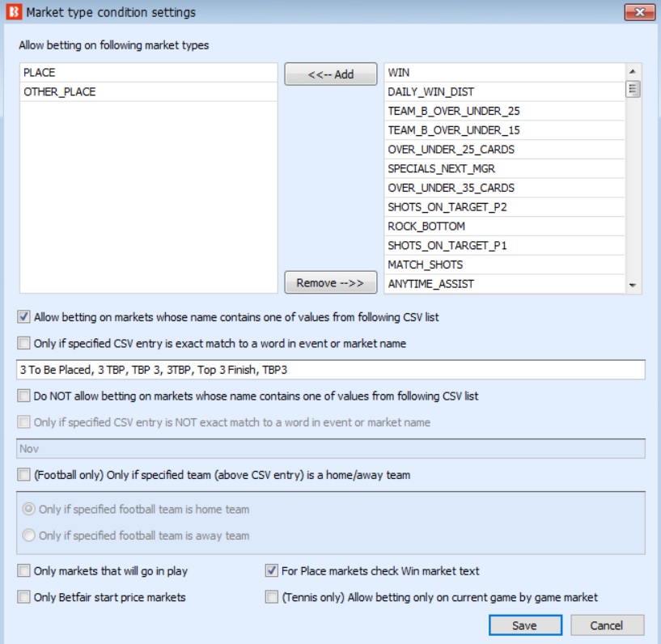Select SPECIALS_NEXT_MGR market type
This screenshot has height=644, width=661.
click(504, 168)
